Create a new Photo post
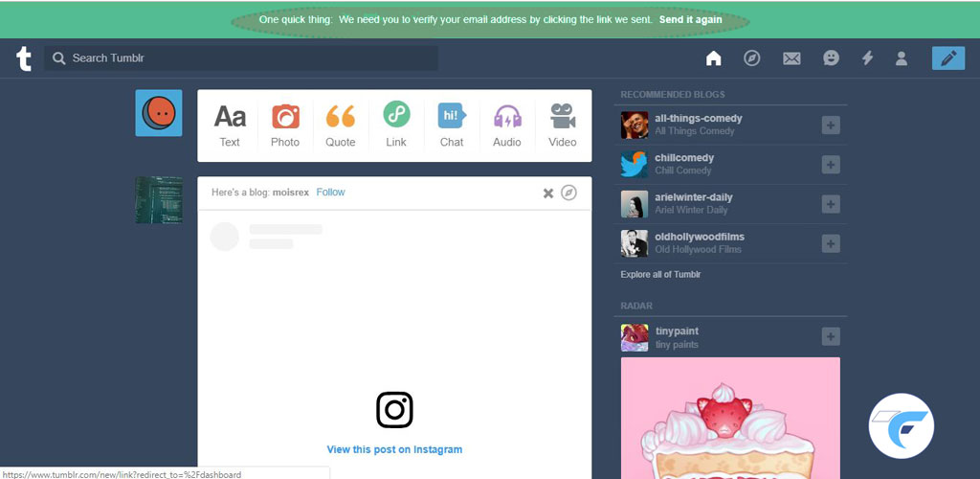 coord(285,125)
